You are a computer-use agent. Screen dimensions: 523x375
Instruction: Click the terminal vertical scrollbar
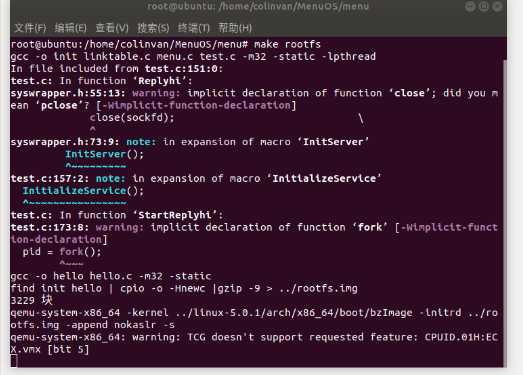pyautogui.click(x=505, y=214)
